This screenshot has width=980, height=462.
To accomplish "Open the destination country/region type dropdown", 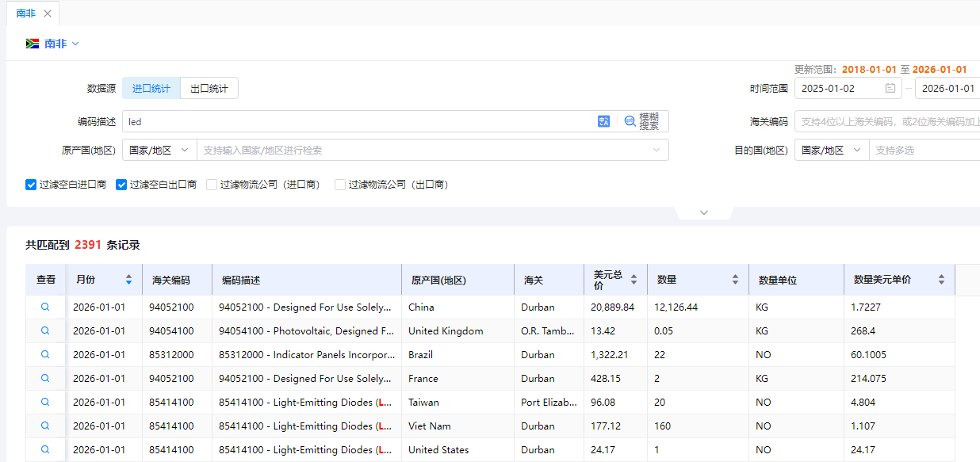I will click(832, 150).
